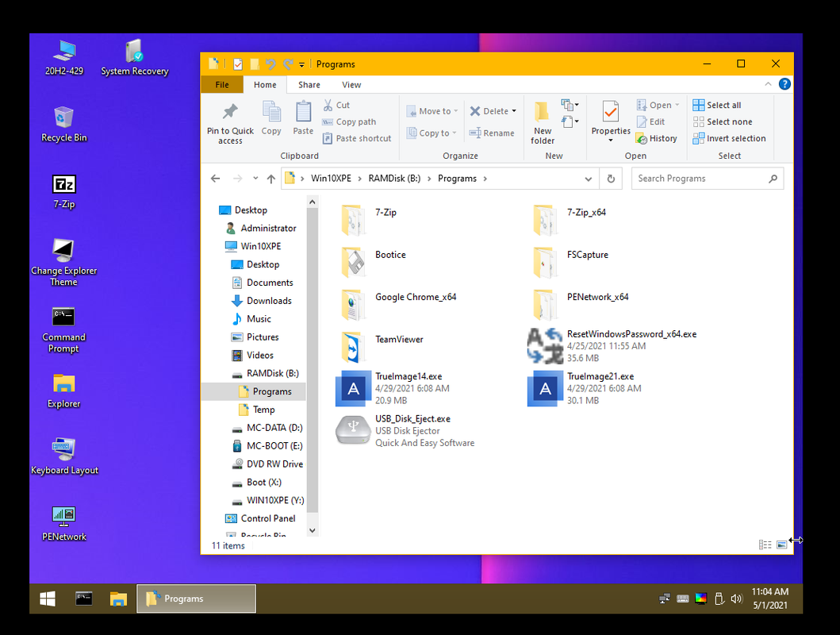Open System Recovery desktop shortcut

click(135, 57)
